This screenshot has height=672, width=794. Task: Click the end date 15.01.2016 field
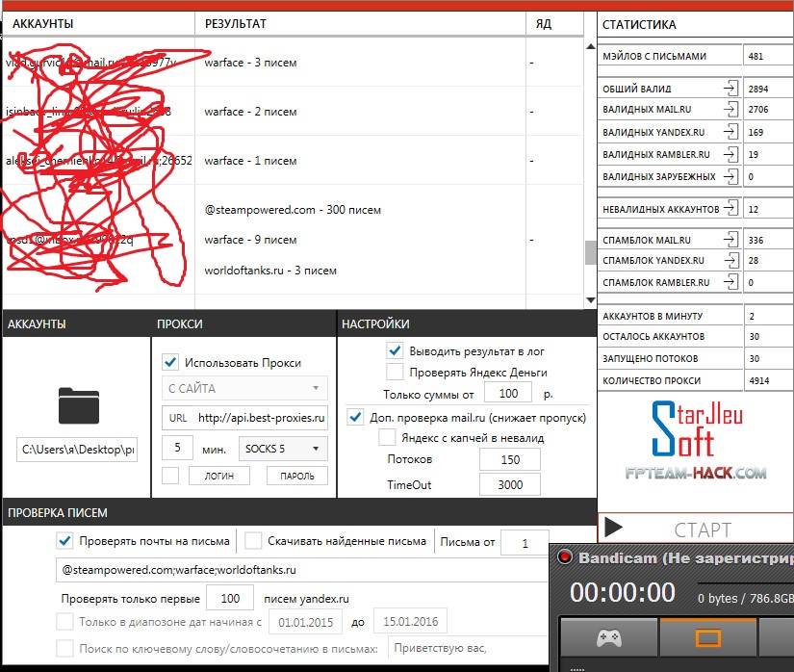[410, 621]
